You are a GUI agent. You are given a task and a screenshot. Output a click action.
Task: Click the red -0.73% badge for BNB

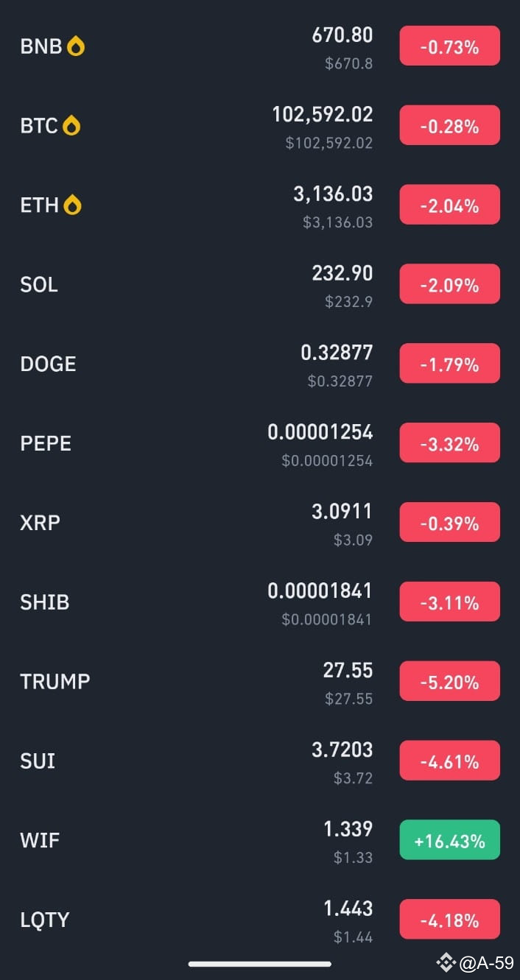(449, 45)
